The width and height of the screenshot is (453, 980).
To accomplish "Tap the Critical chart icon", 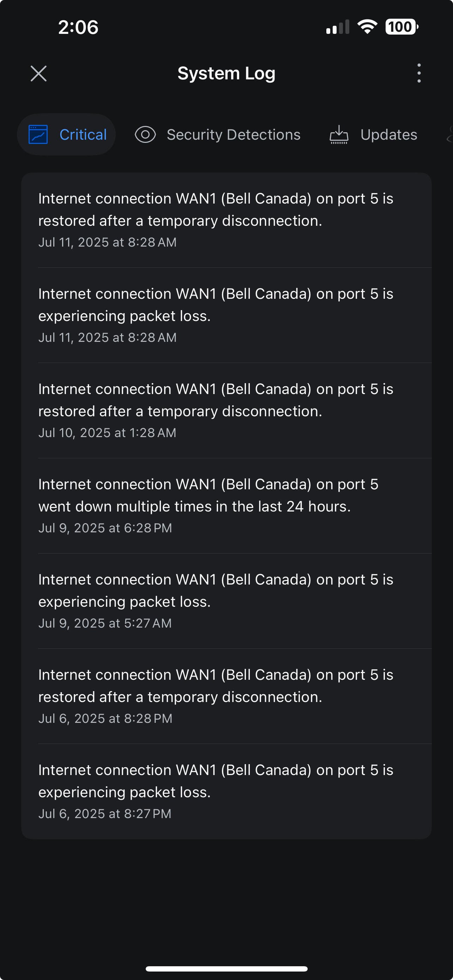I will (38, 135).
